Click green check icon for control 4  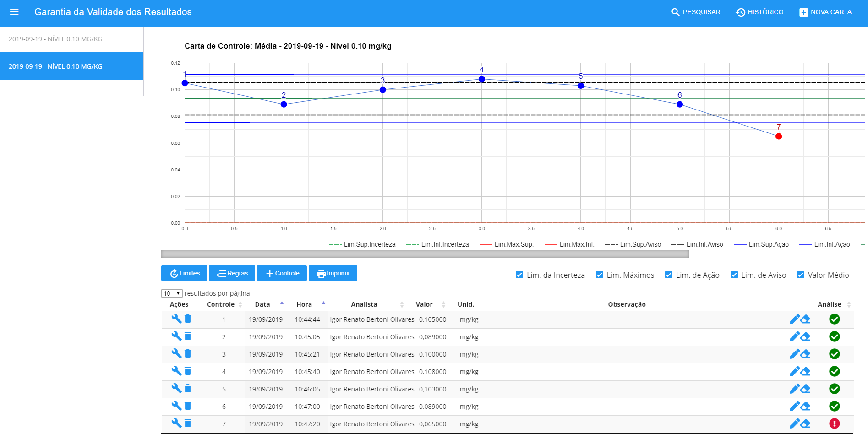pos(834,371)
